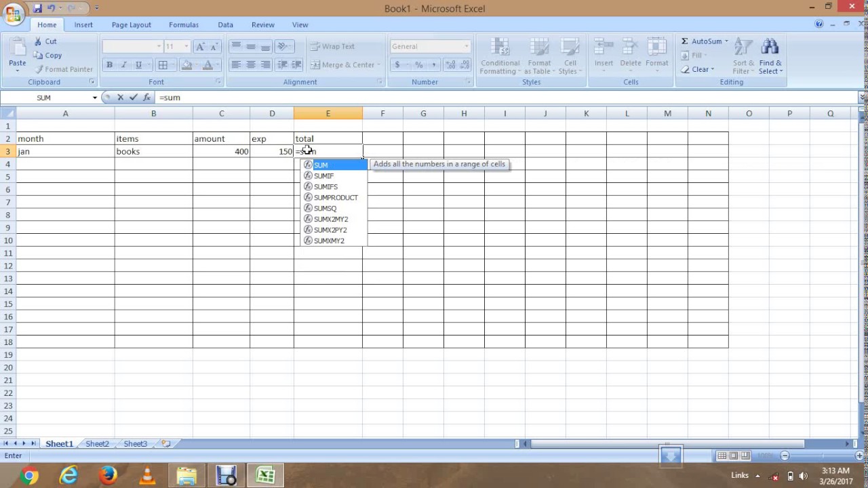Screen dimensions: 868x488
Task: Click the Accounting Number Format dollar icon
Action: pyautogui.click(x=397, y=64)
